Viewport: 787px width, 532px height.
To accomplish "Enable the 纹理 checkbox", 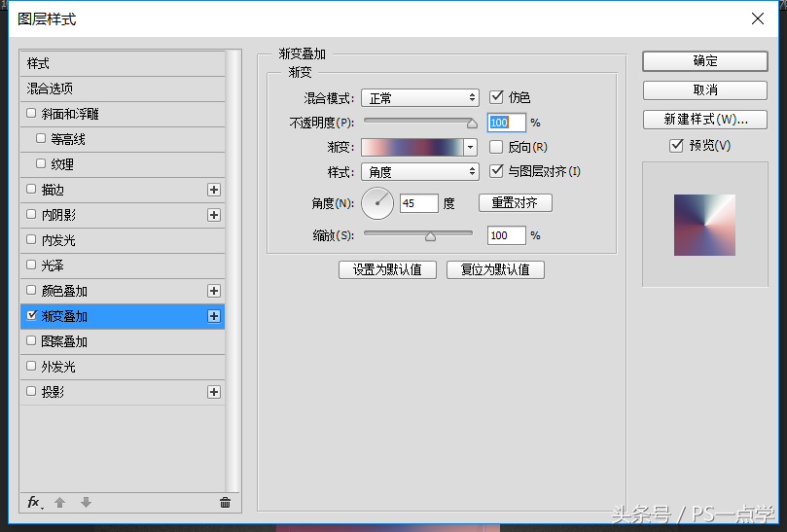I will coord(41,163).
